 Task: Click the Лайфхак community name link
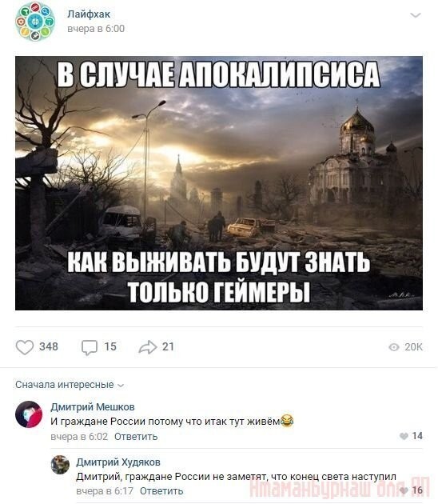(89, 14)
